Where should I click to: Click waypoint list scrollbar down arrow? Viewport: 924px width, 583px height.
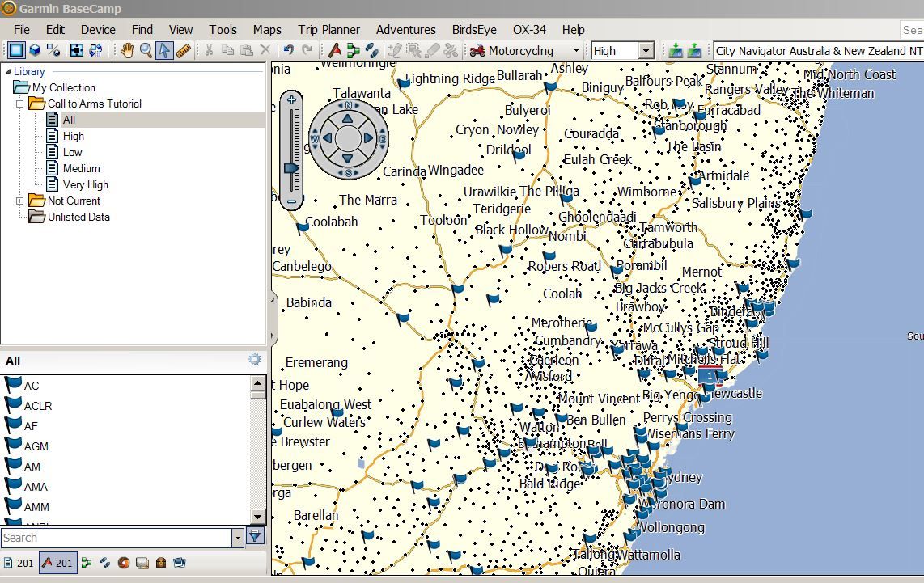pos(257,517)
